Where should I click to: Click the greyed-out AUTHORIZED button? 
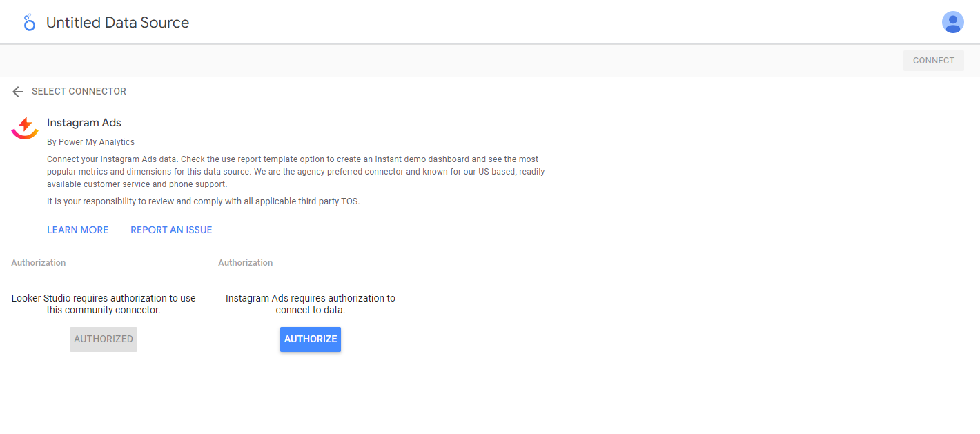(x=104, y=339)
